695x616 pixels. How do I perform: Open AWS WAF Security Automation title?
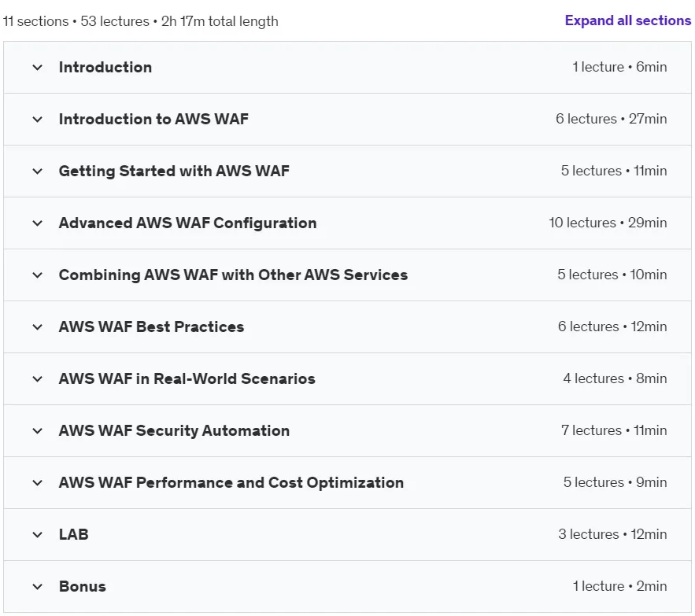pyautogui.click(x=174, y=431)
